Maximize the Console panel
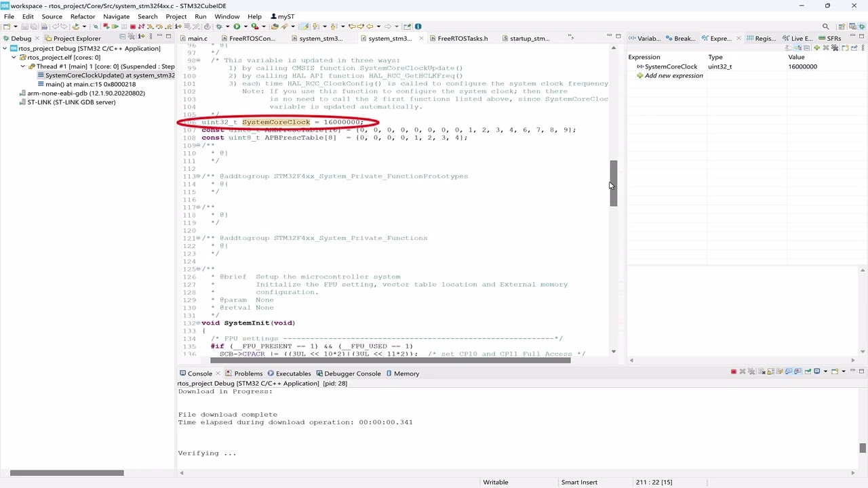This screenshot has width=868, height=488. [x=861, y=371]
